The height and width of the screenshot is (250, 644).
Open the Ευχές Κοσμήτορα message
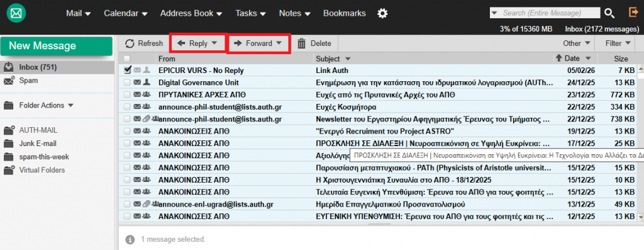(x=346, y=107)
